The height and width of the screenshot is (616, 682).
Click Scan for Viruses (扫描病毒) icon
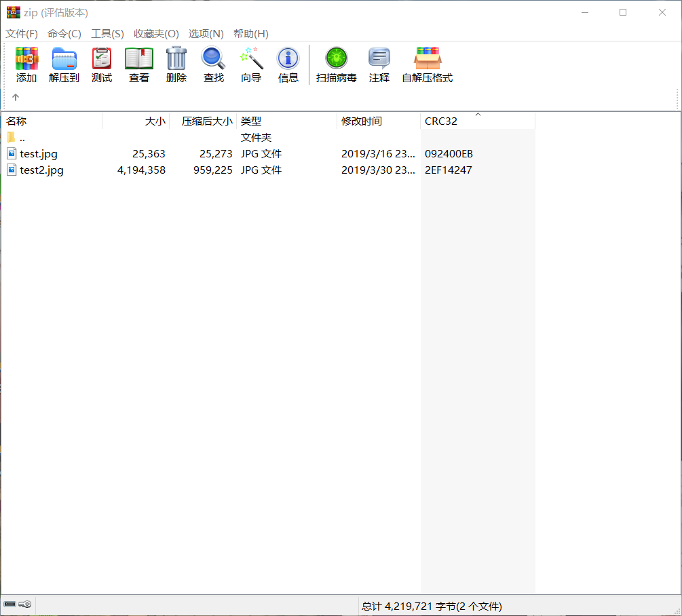[336, 58]
